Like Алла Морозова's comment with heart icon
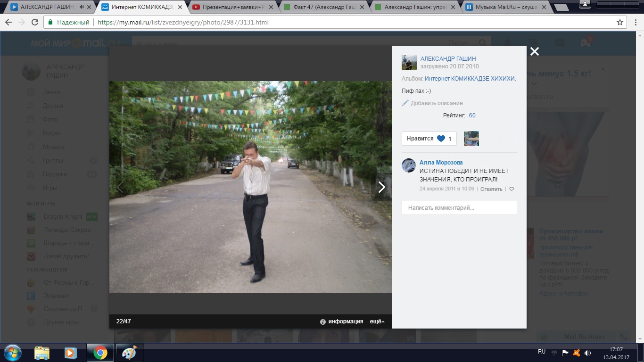 click(x=512, y=189)
